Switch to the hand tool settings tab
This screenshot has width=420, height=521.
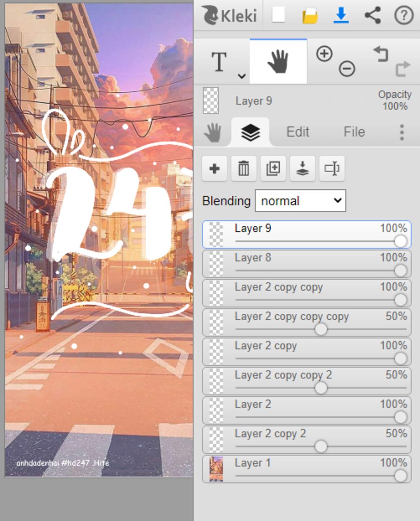point(213,132)
